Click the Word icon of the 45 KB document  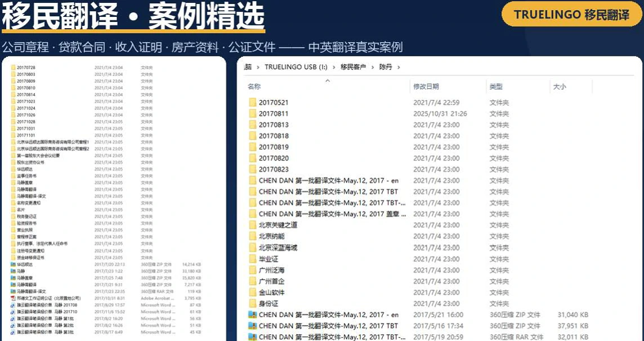[13, 332]
